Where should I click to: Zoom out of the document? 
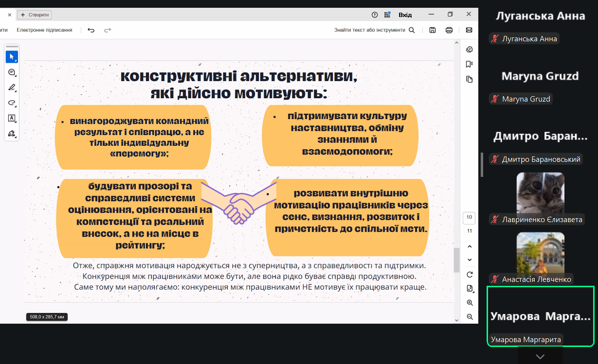coord(470,317)
